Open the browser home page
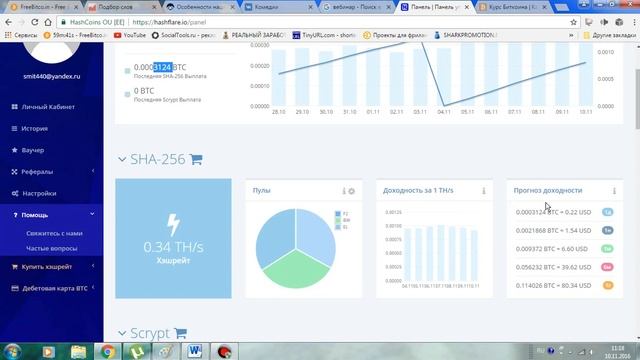 click(48, 22)
